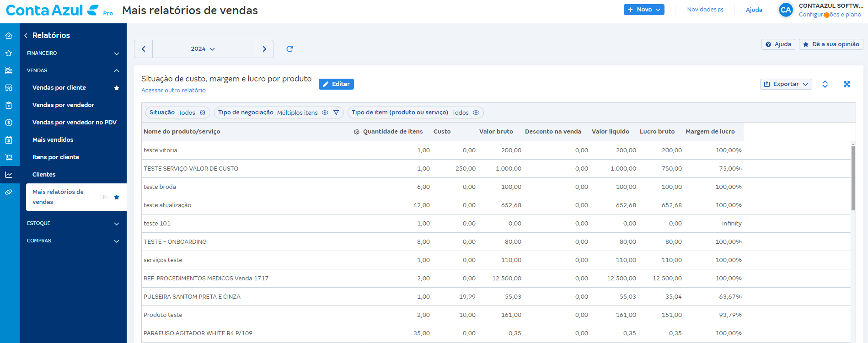Click the Lucro bruto column header

pos(657,132)
